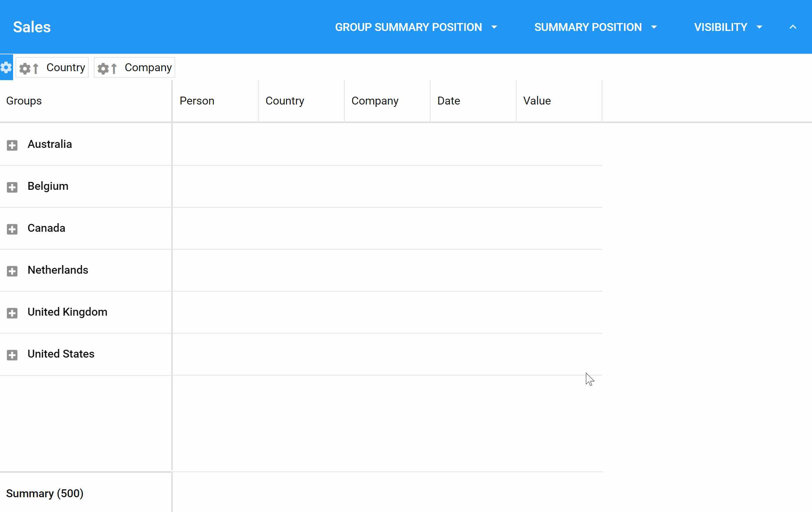Viewport: 812px width, 512px height.
Task: Expand the Canada group row
Action: coord(12,229)
